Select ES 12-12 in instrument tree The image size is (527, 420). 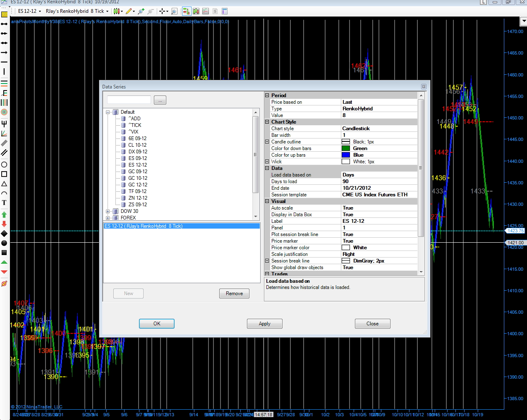point(137,165)
